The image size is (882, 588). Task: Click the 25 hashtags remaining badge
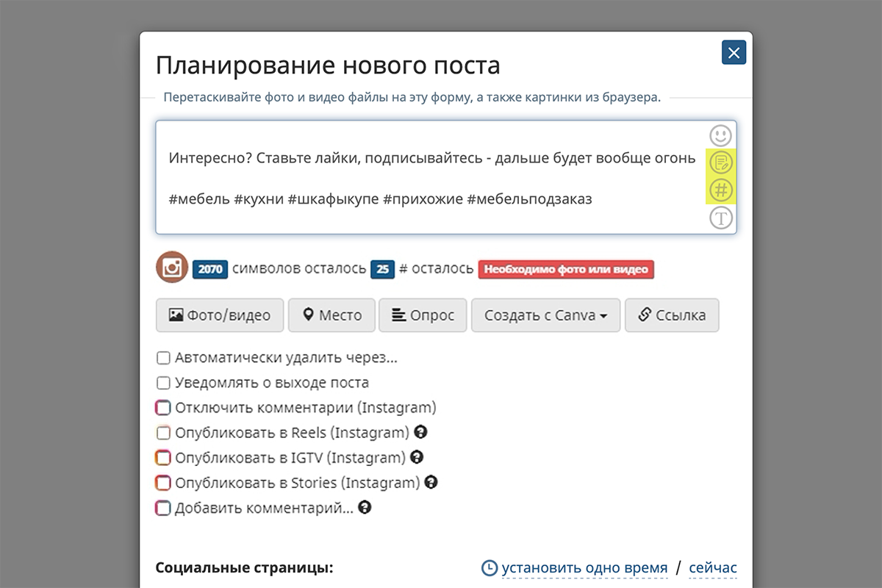click(382, 269)
